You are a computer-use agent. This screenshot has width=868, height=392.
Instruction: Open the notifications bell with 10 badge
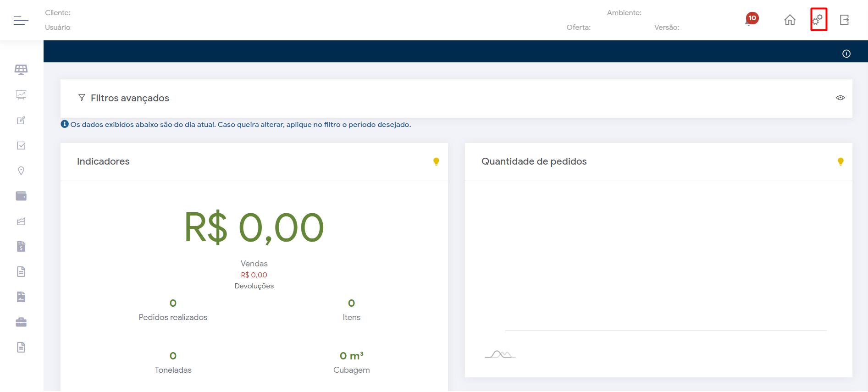click(750, 20)
